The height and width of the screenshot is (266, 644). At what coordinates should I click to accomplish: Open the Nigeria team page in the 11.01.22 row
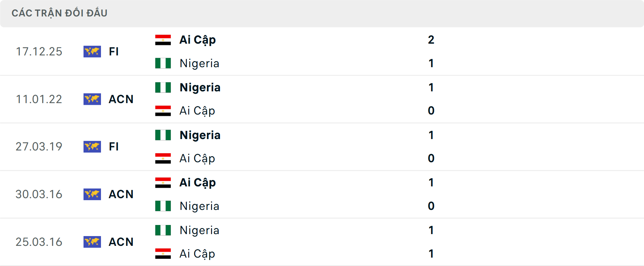click(x=200, y=87)
